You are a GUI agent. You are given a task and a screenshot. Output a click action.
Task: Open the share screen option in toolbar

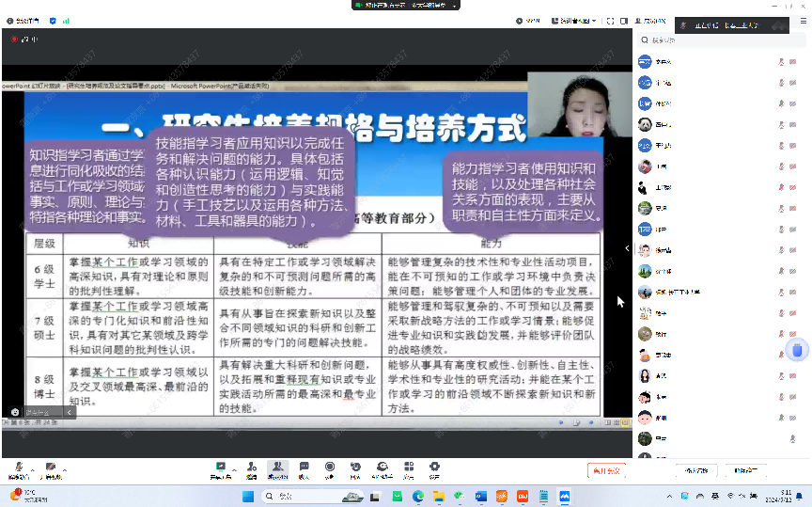point(222,469)
